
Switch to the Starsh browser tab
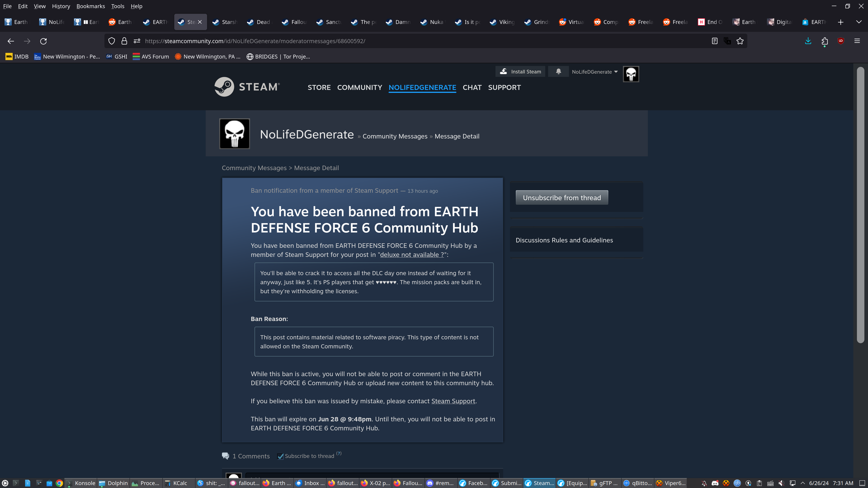(225, 22)
